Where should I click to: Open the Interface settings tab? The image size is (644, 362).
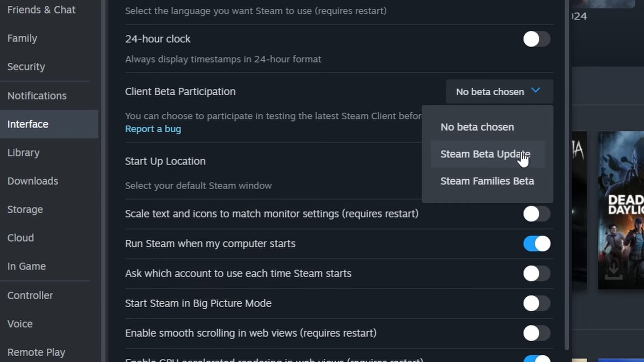pyautogui.click(x=28, y=124)
